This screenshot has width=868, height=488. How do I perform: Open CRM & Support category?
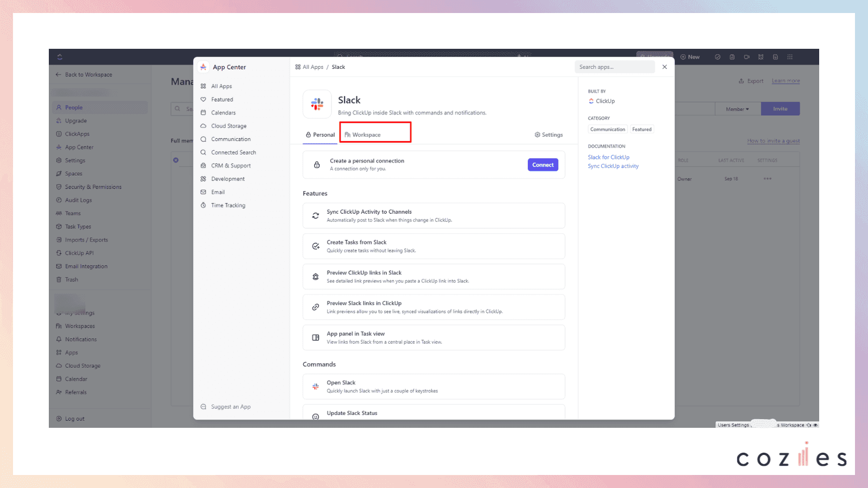(x=226, y=166)
